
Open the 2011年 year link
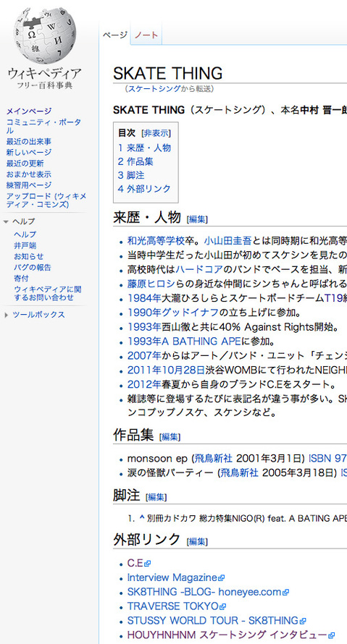coord(144,370)
